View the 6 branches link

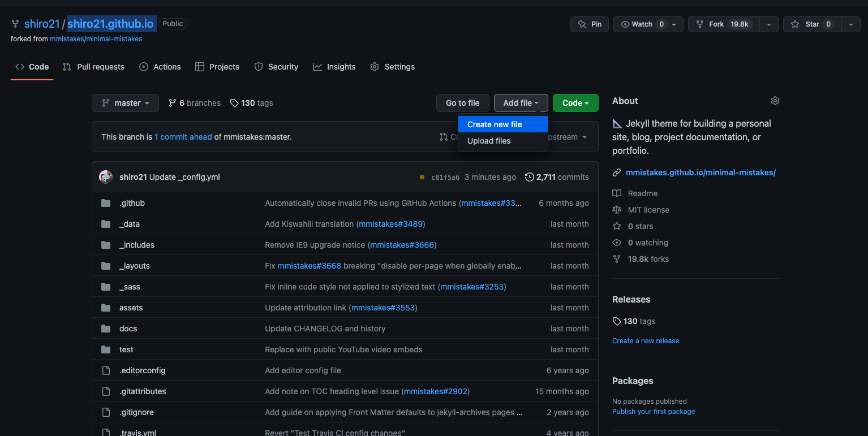[195, 103]
